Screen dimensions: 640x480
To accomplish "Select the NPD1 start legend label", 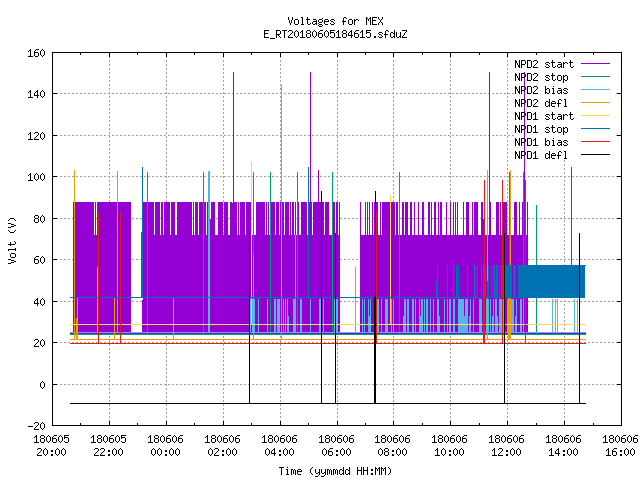I will 544,116.
